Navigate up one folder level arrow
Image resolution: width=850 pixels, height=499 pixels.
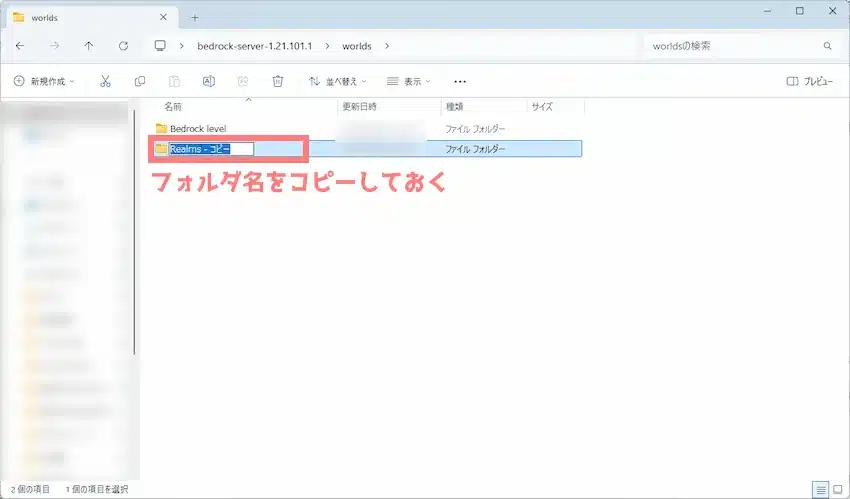click(x=89, y=46)
